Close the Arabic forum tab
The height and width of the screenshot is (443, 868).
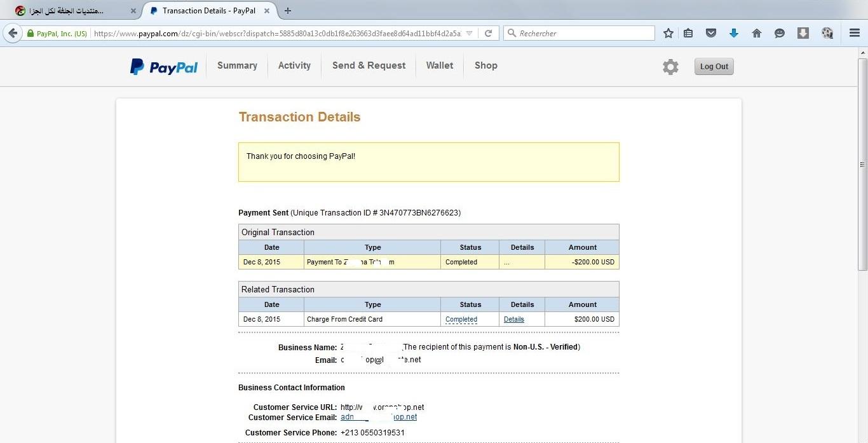[x=133, y=11]
